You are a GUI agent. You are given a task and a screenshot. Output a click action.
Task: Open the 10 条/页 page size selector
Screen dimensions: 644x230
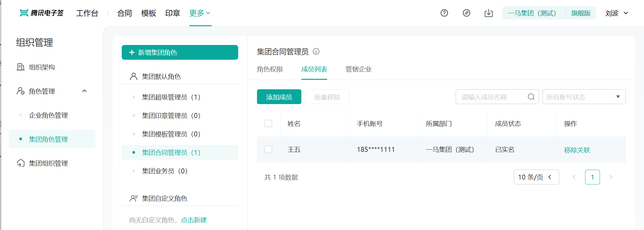(536, 177)
